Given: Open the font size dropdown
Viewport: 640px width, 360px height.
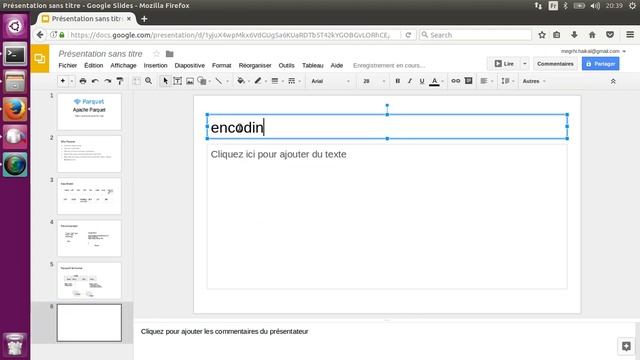Looking at the screenshot, I should [x=373, y=81].
